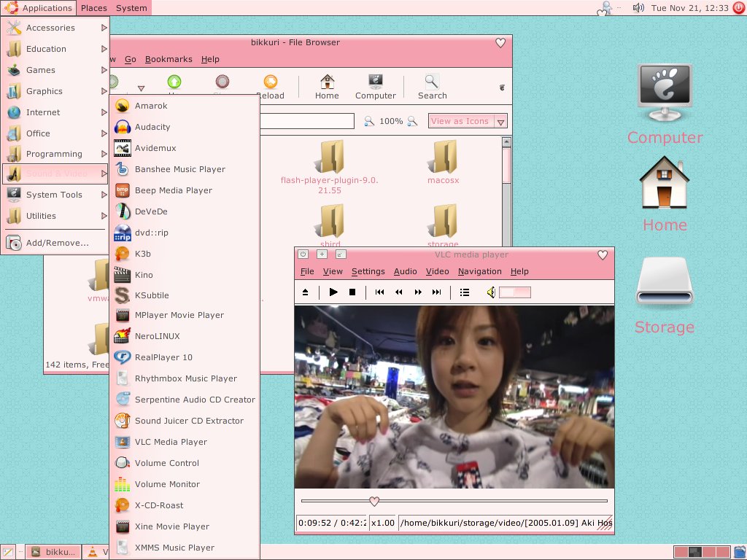This screenshot has height=560, width=747.
Task: Open the X-CD-Roast application
Action: [185, 505]
